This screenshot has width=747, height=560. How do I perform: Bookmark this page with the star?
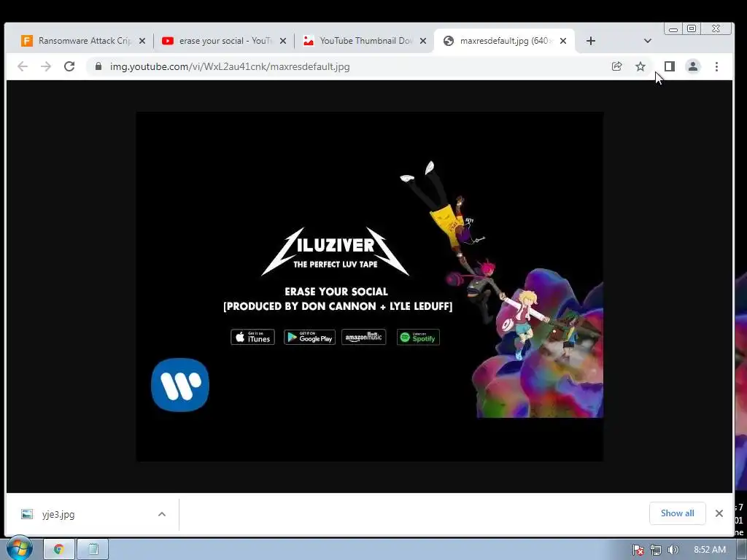(x=640, y=66)
